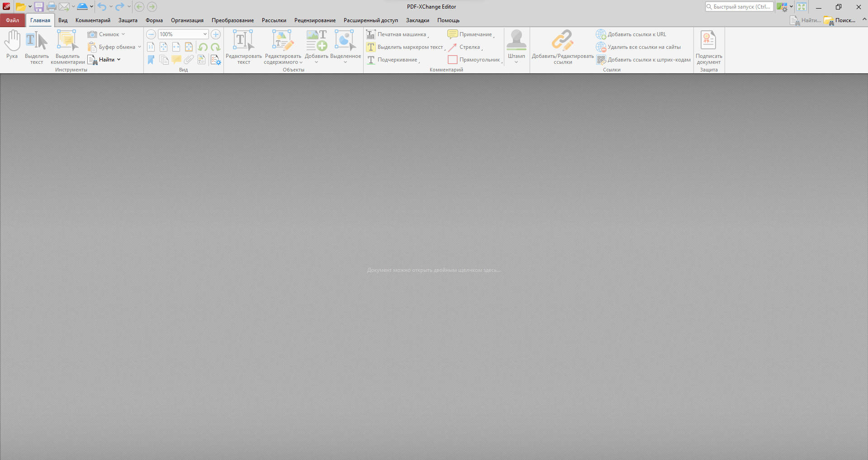Image resolution: width=868 pixels, height=460 pixels.
Task: Expand UI options dropdown arrow in title bar
Action: 791,7
